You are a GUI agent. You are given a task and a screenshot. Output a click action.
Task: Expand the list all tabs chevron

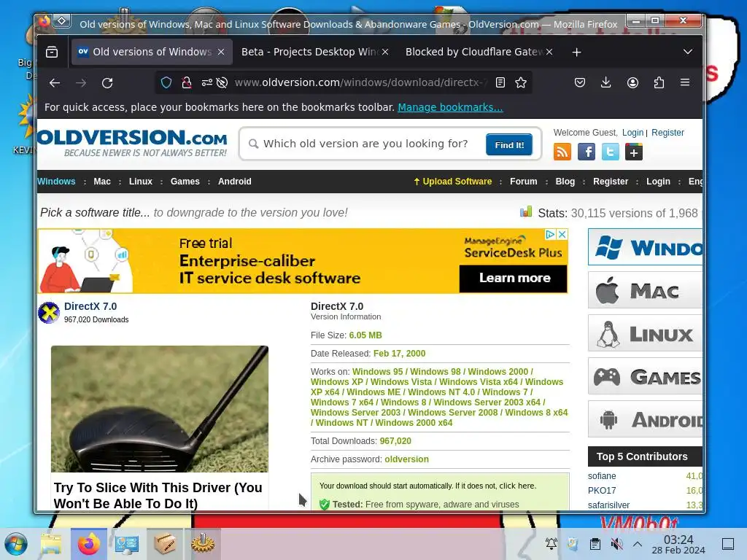[x=687, y=52]
